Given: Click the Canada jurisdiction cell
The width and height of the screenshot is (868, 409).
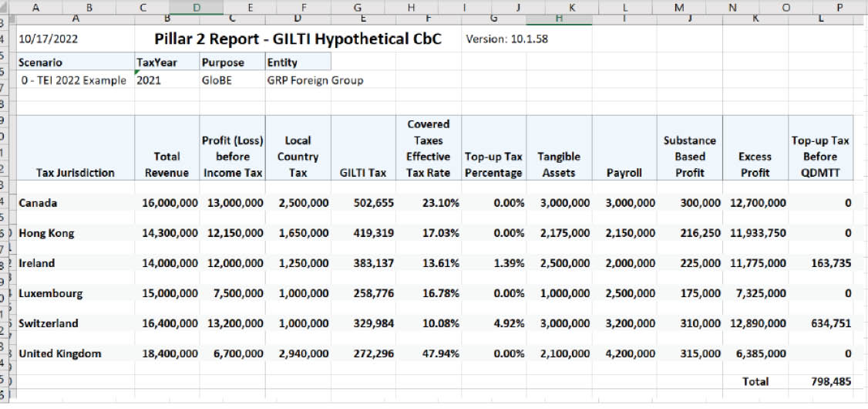Looking at the screenshot, I should point(76,203).
